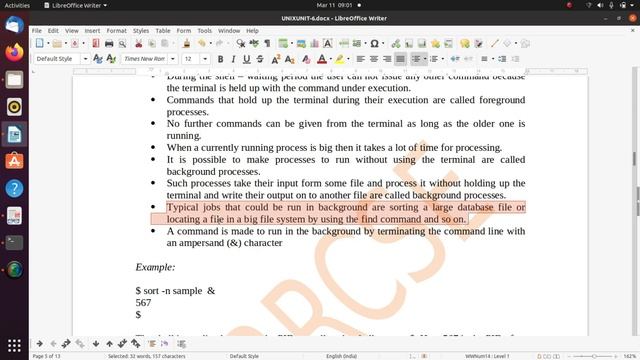Toggle Align Right paragraph alignment
This screenshot has height=360, width=640.
387,59
